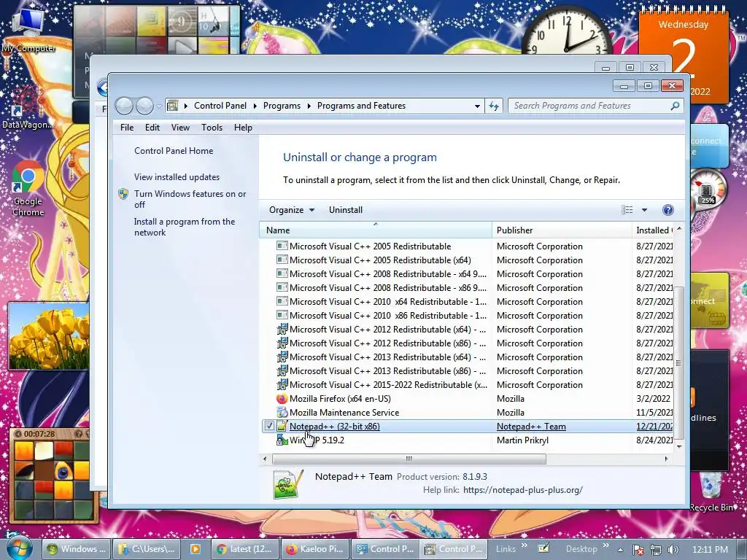This screenshot has height=560, width=747.
Task: Expand the arrow after Programs in breadcrumb
Action: pos(309,106)
